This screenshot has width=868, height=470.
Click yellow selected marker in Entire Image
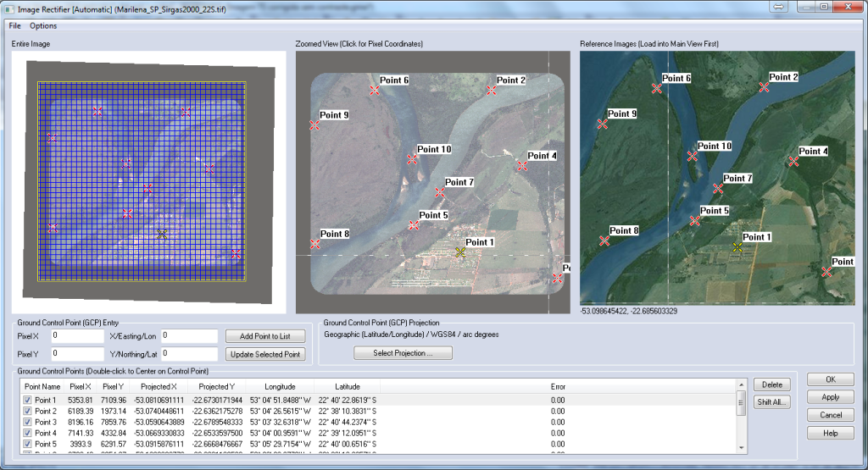click(x=162, y=234)
